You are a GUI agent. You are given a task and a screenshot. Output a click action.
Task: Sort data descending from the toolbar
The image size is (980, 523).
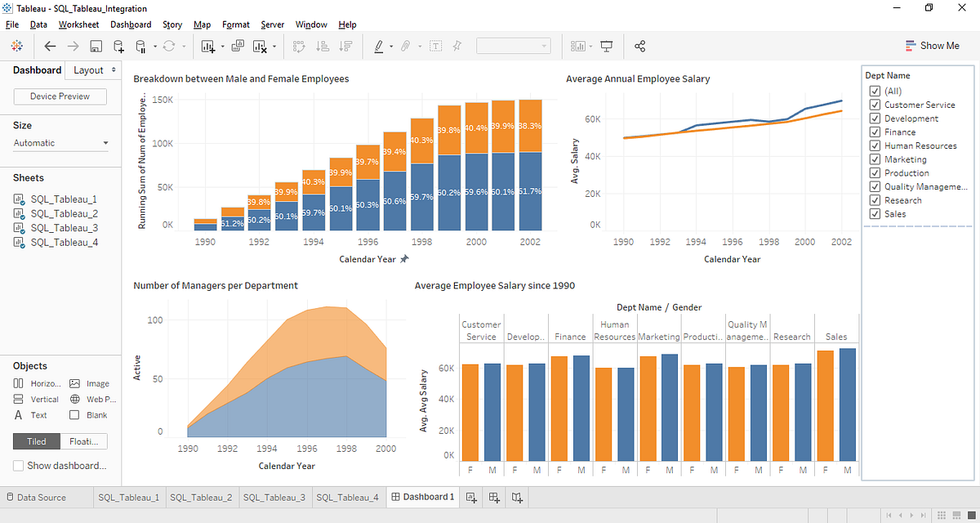pos(345,46)
